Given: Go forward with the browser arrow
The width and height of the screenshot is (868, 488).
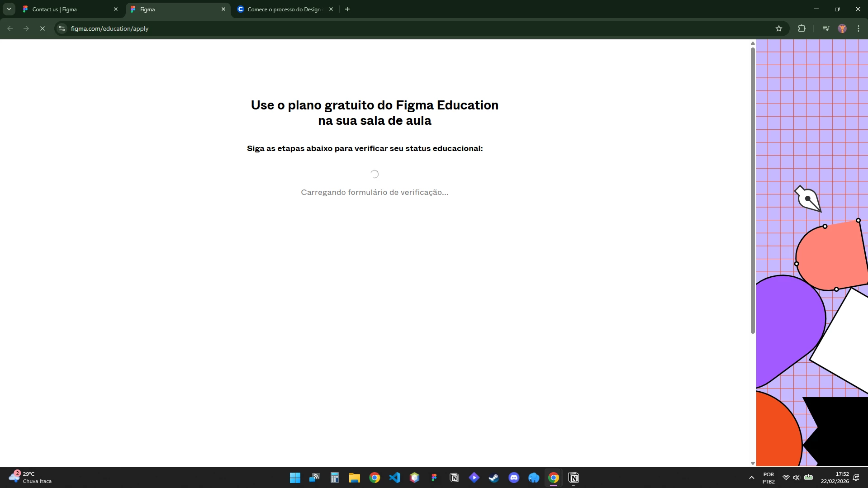Looking at the screenshot, I should pos(26,28).
